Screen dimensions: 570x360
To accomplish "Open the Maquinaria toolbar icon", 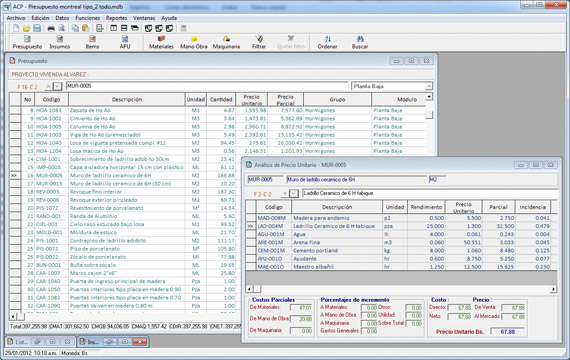I will tap(226, 42).
